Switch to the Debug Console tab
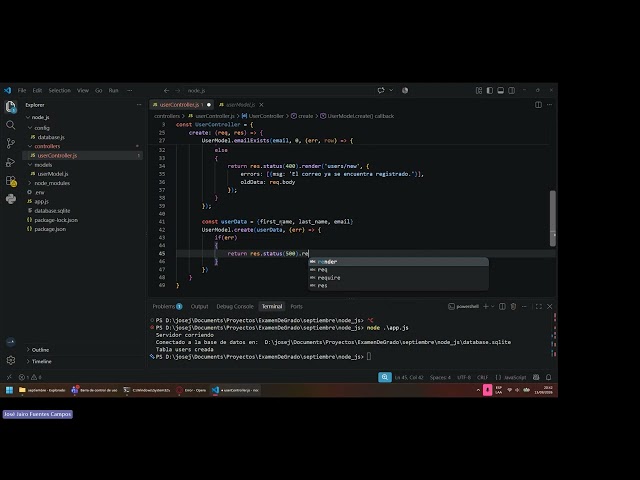Viewport: 640px width, 480px height. 235,306
